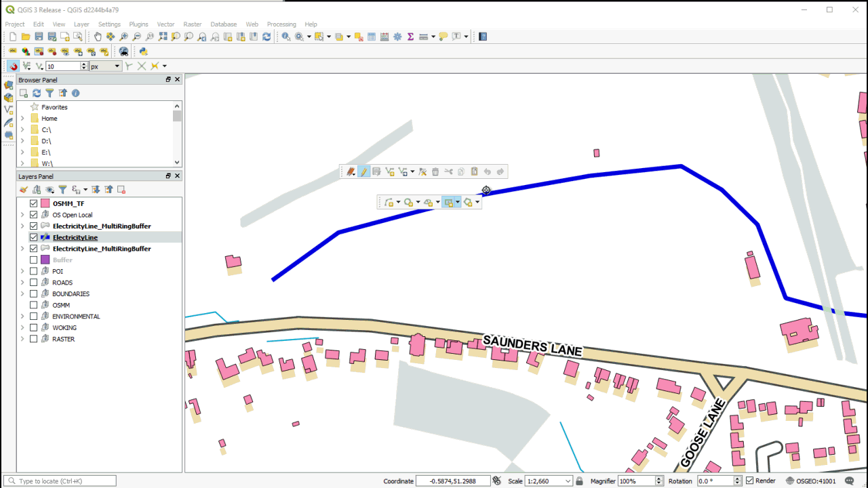Screen dimensions: 868x488
Task: Click the Add Rectangle shape tool
Action: 448,202
